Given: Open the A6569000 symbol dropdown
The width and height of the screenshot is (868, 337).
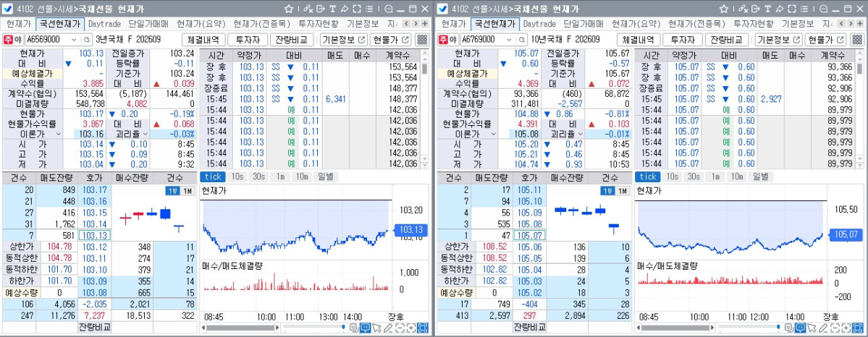Looking at the screenshot, I should pyautogui.click(x=74, y=40).
